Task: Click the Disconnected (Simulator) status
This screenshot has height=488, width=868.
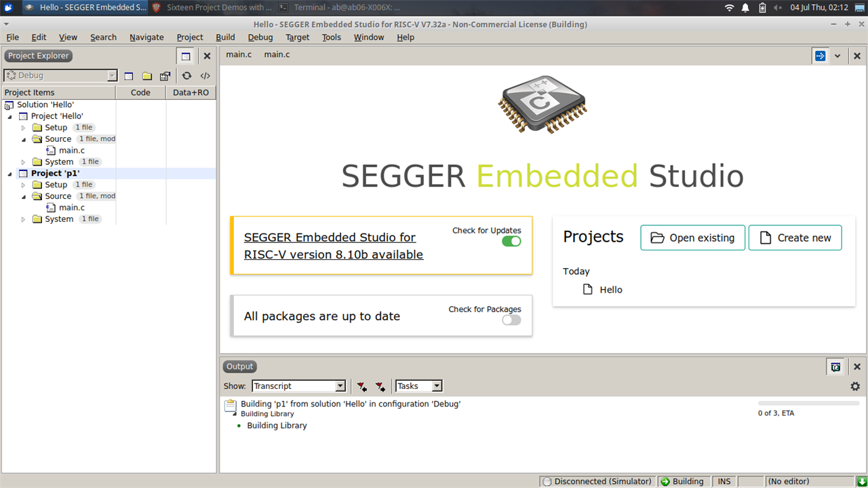Action: click(597, 481)
